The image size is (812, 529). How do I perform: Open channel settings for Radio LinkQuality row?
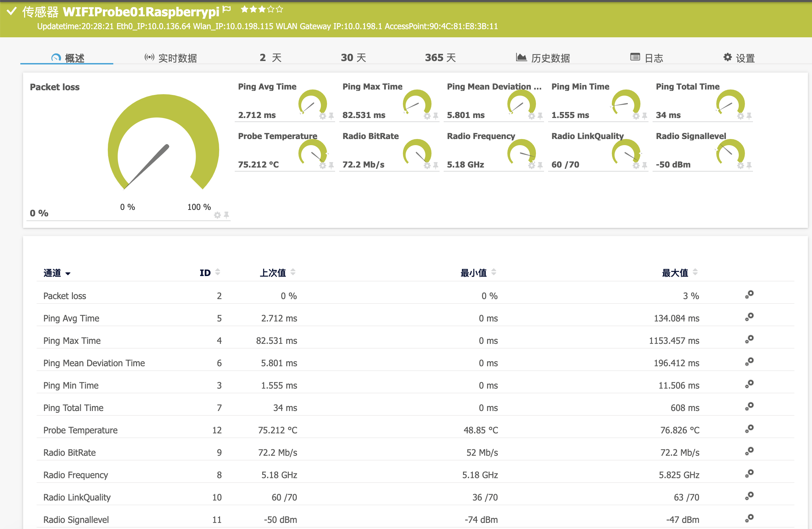pyautogui.click(x=749, y=496)
